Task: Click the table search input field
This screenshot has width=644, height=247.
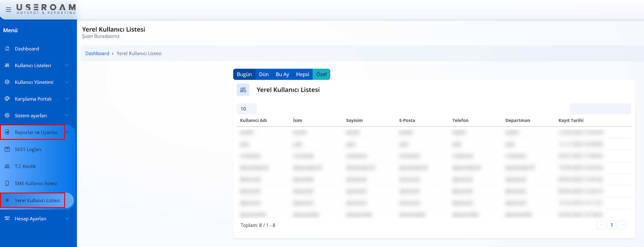Action: point(600,109)
